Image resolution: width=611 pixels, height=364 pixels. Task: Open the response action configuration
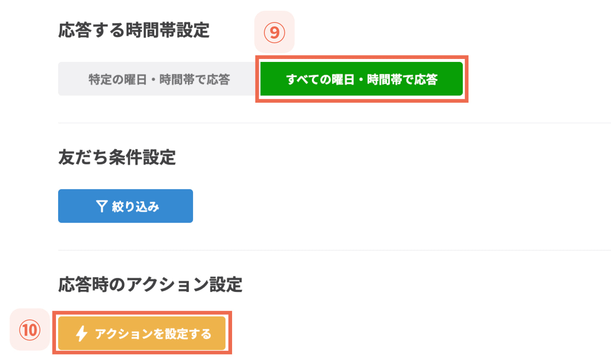143,333
